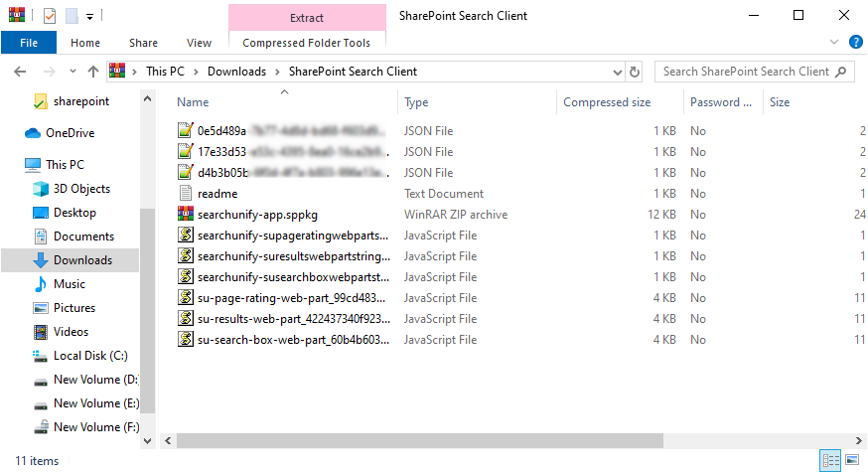868x473 pixels.
Task: Click the Back navigation arrow
Action: click(21, 72)
